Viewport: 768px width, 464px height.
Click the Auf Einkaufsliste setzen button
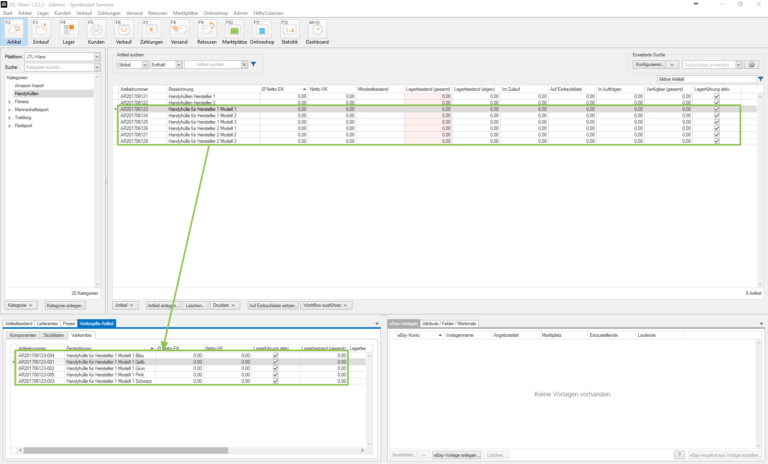(272, 305)
